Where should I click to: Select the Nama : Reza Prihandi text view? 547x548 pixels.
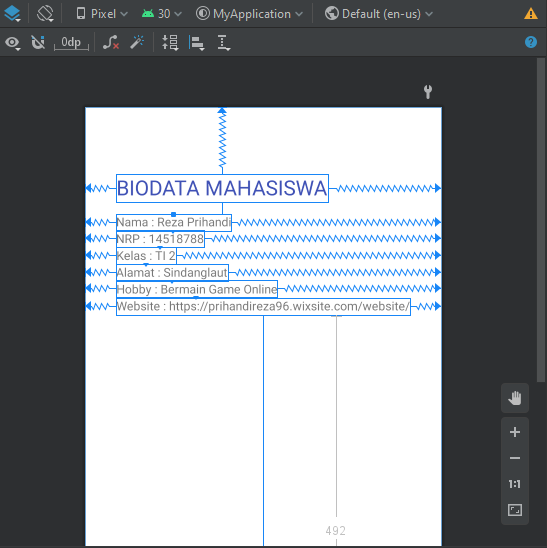[x=174, y=223]
